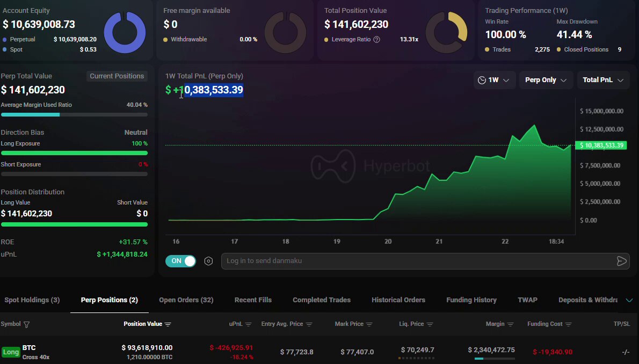Sort by Position Value column icon
Image resolution: width=639 pixels, height=364 pixels.
click(x=168, y=324)
